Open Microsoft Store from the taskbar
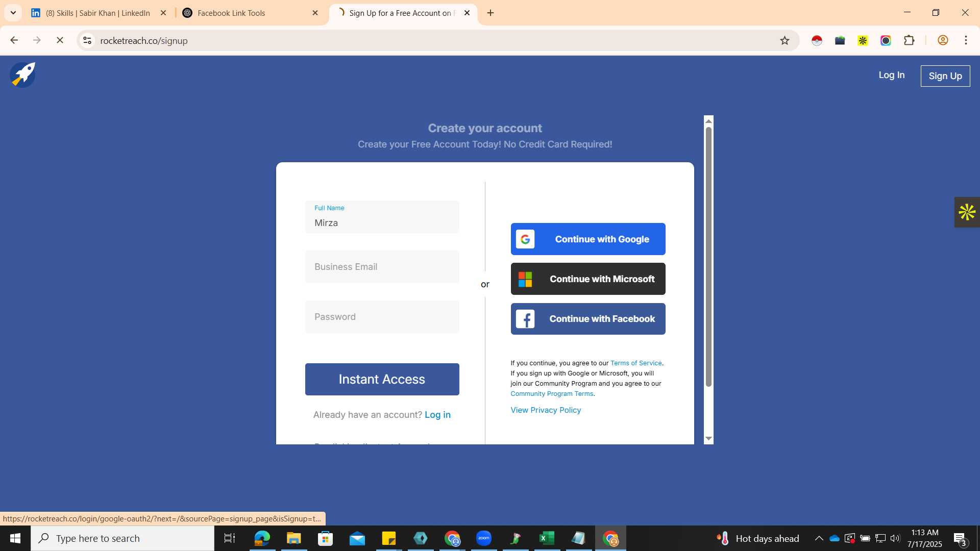 coord(325,538)
